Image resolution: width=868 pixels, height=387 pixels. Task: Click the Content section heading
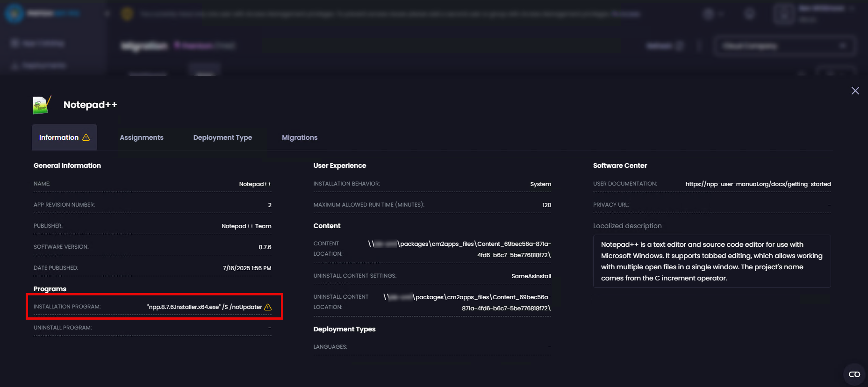point(327,226)
